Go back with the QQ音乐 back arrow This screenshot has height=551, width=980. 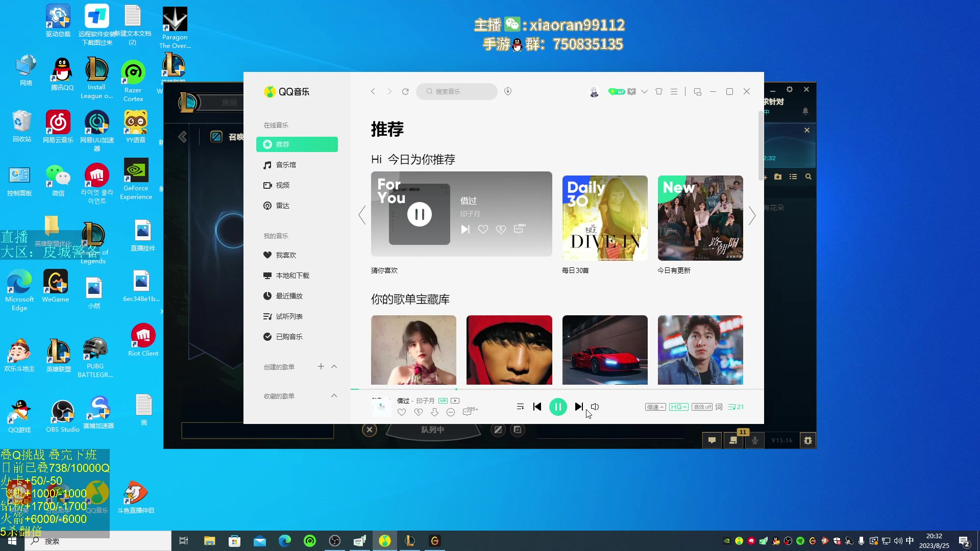click(x=373, y=91)
